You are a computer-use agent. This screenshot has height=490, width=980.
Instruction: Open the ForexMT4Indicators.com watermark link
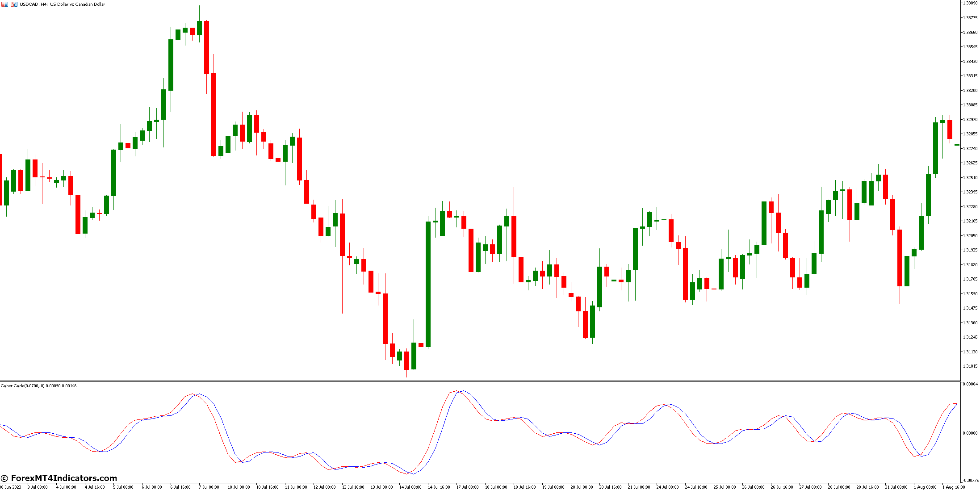(58, 477)
